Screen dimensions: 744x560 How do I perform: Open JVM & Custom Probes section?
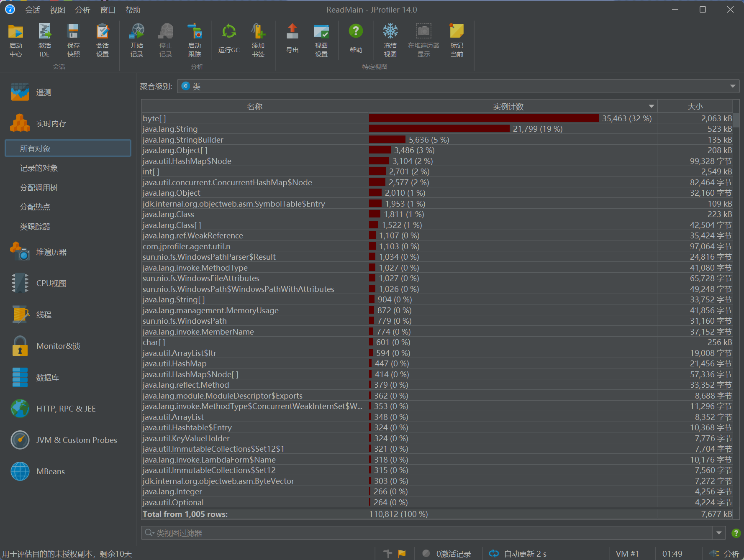tap(64, 440)
